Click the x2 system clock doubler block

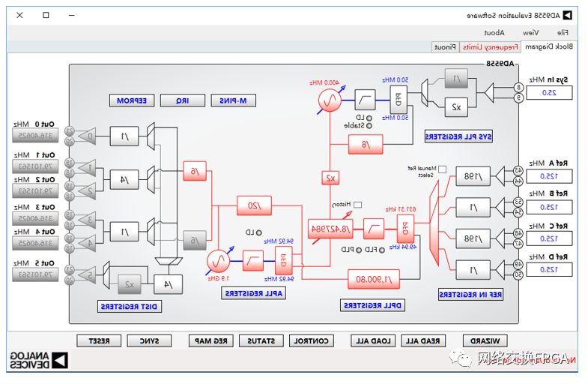456,107
